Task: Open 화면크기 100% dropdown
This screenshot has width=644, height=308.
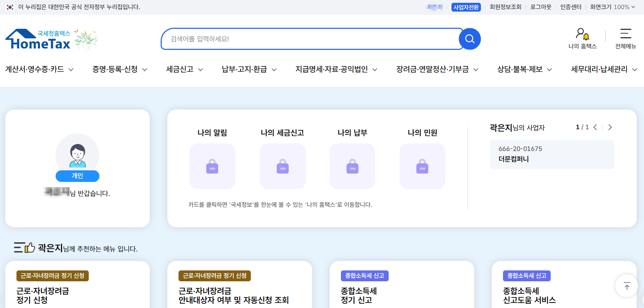Action: tap(612, 7)
